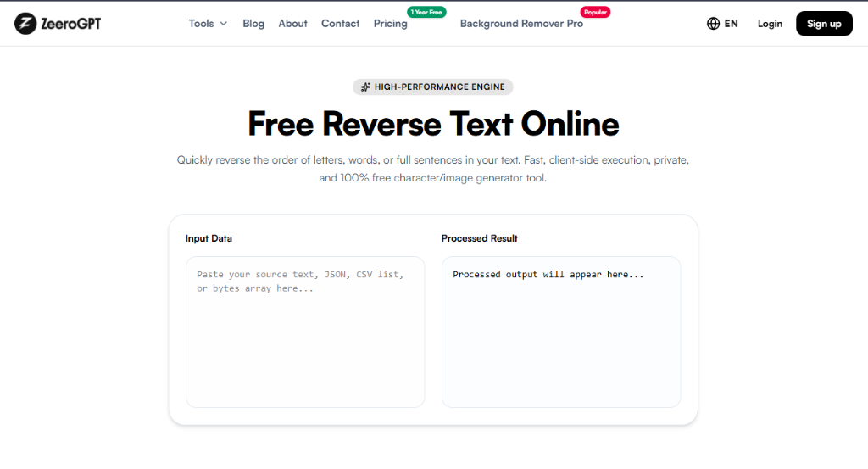The image size is (868, 469).
Task: Click the 1 Year Free badge
Action: (426, 12)
